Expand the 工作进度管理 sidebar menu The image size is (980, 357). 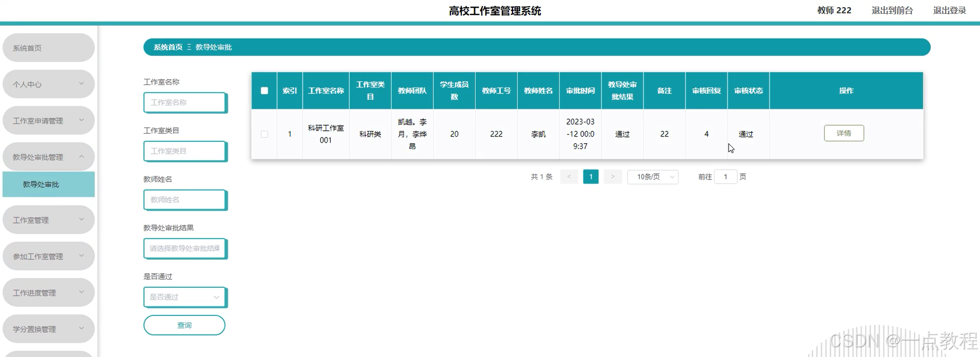[49, 292]
